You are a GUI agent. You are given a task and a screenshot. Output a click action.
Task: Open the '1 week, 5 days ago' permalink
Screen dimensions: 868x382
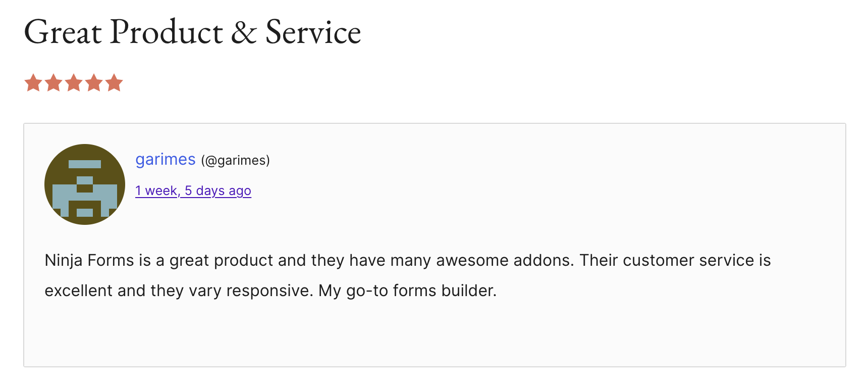193,191
